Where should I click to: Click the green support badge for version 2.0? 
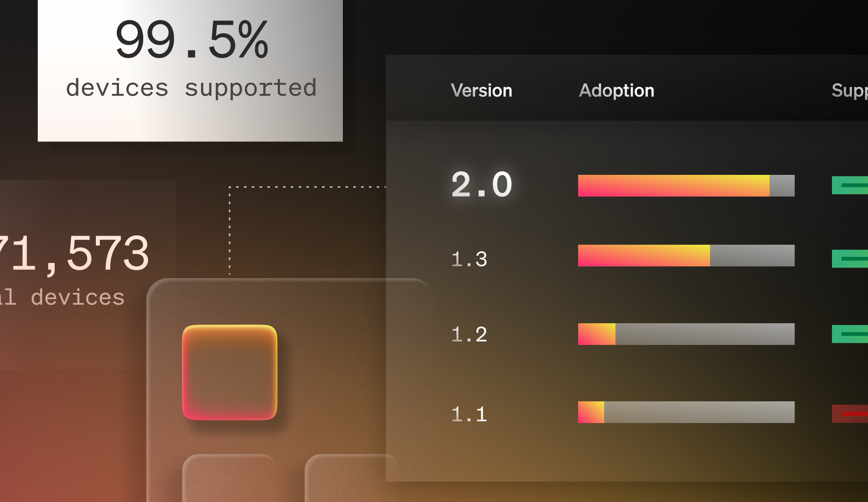(x=850, y=185)
